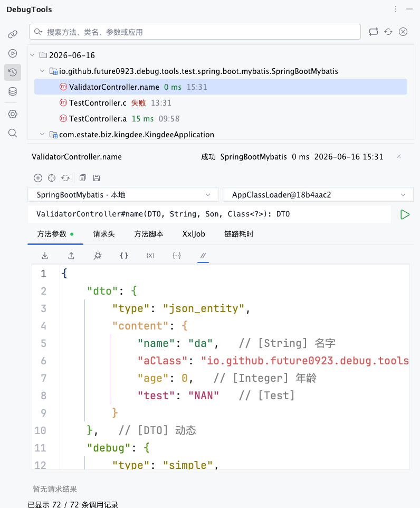Select the ValidatorController.name record

click(x=221, y=87)
